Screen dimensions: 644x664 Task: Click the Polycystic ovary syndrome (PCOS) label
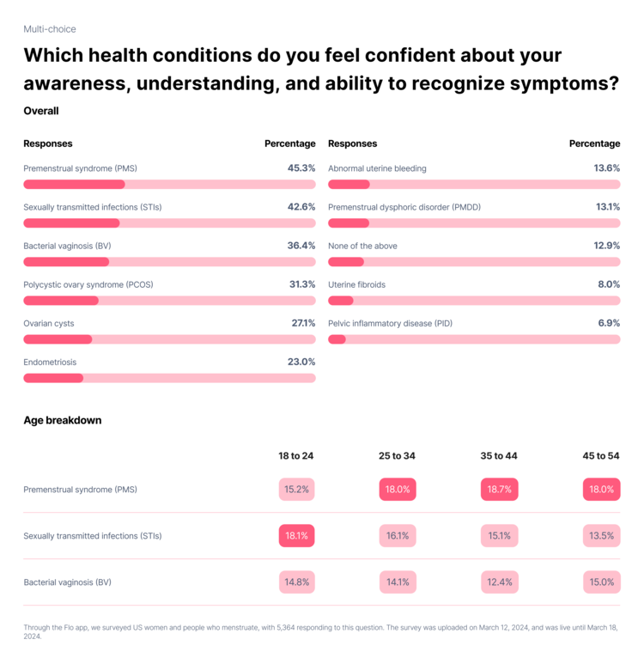point(88,284)
